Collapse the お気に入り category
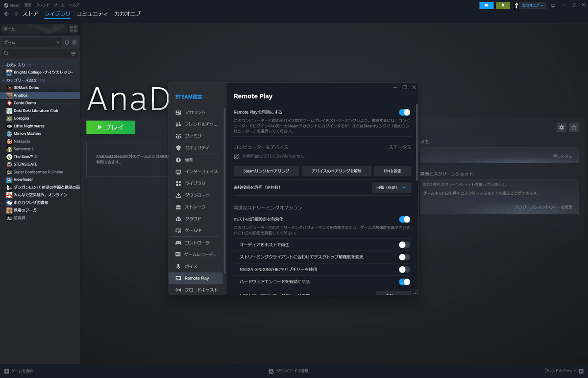Image resolution: width=588 pixels, height=378 pixels. (x=3, y=65)
